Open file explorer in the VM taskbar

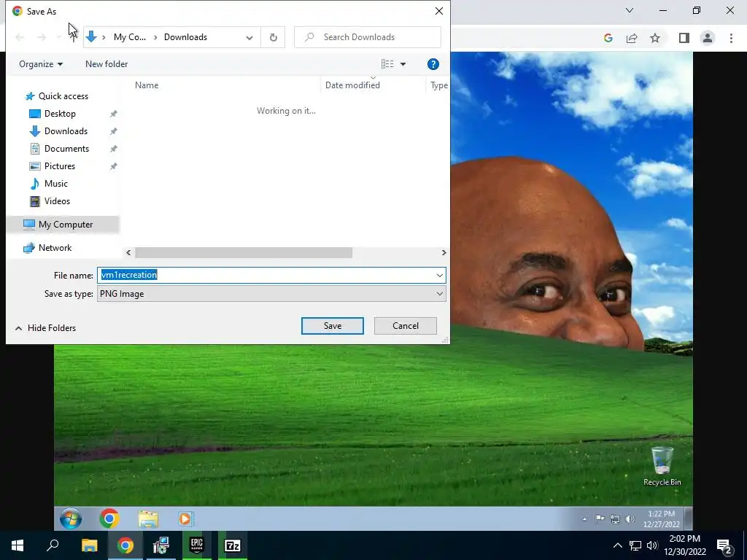[148, 518]
